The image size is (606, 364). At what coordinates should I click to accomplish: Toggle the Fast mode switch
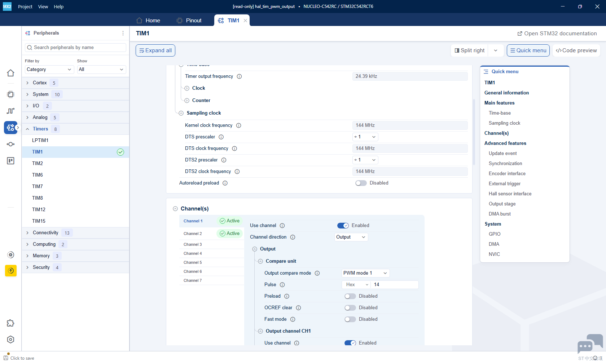tap(350, 319)
